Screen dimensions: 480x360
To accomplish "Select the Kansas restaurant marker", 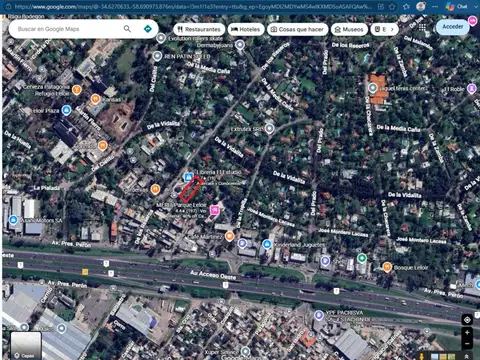I will coord(96,99).
